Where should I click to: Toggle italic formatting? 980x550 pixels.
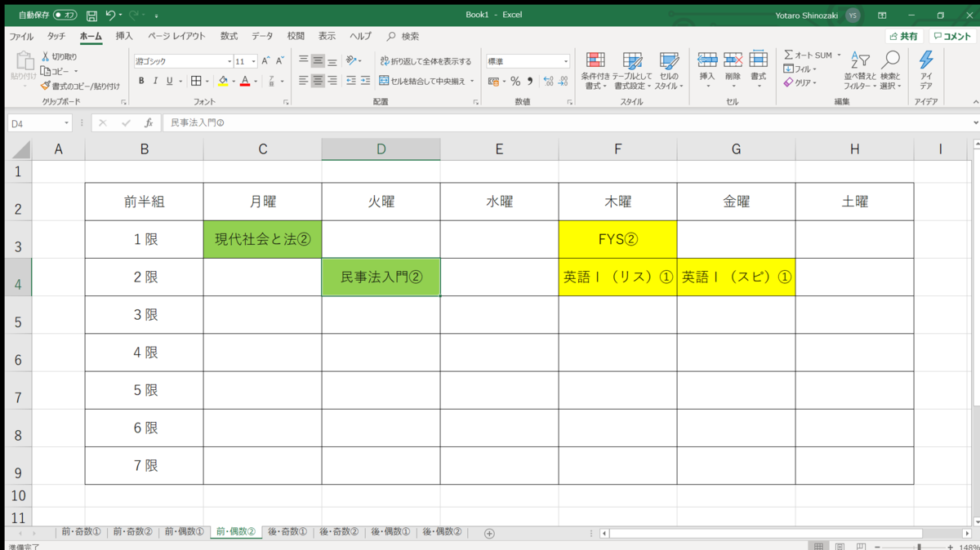click(155, 81)
